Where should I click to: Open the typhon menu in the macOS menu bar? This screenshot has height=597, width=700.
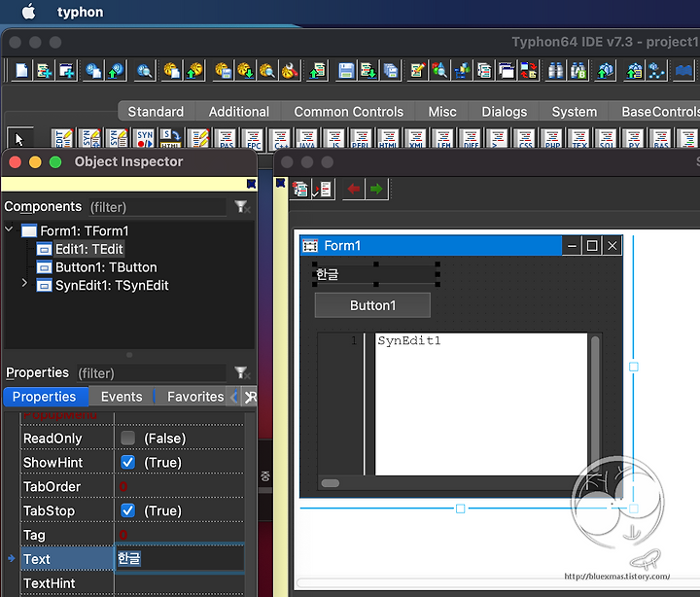point(81,12)
